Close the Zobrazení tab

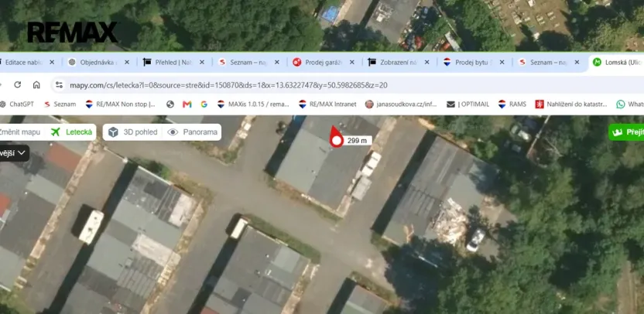(426, 63)
